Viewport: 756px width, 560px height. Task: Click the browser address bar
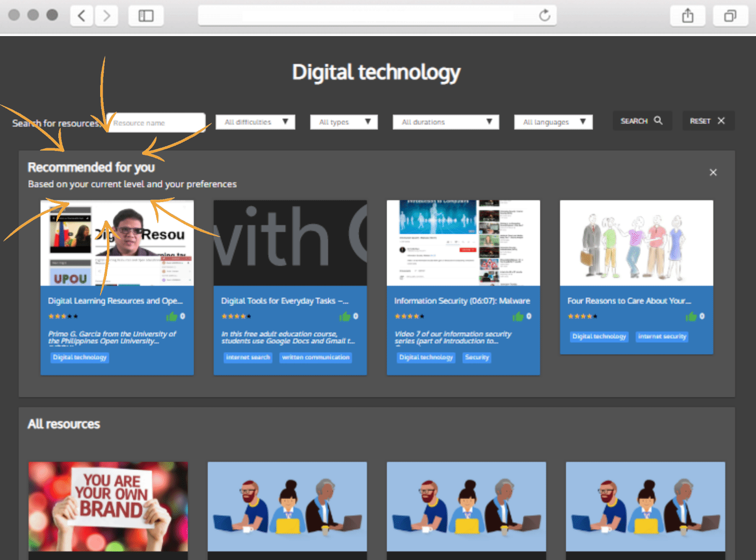[377, 15]
